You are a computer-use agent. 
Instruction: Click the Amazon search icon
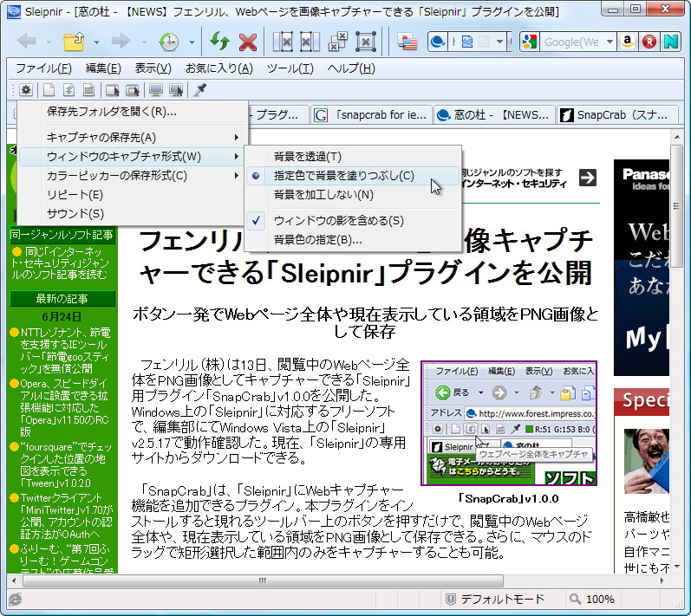pos(628,42)
